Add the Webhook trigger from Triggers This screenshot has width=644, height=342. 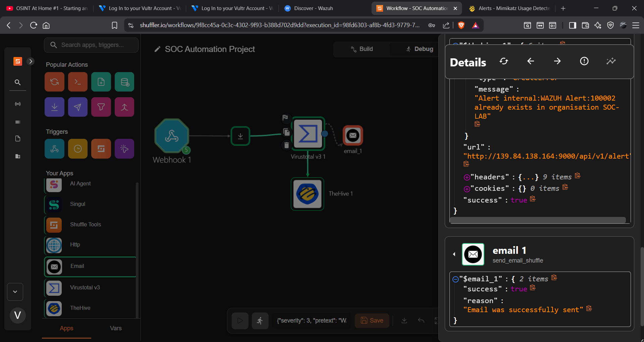(x=54, y=149)
